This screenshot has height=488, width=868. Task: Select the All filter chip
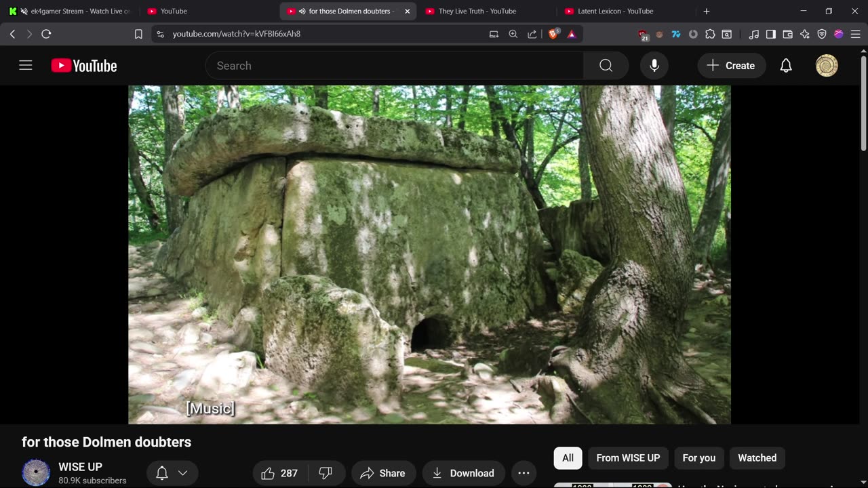[568, 458]
